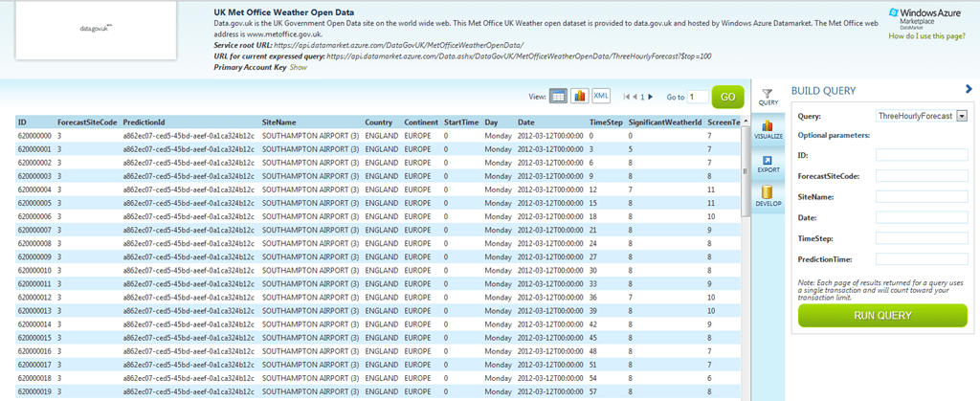Image resolution: width=980 pixels, height=401 pixels.
Task: Focus the ForecastSiteCode parameter field
Action: coord(922,176)
